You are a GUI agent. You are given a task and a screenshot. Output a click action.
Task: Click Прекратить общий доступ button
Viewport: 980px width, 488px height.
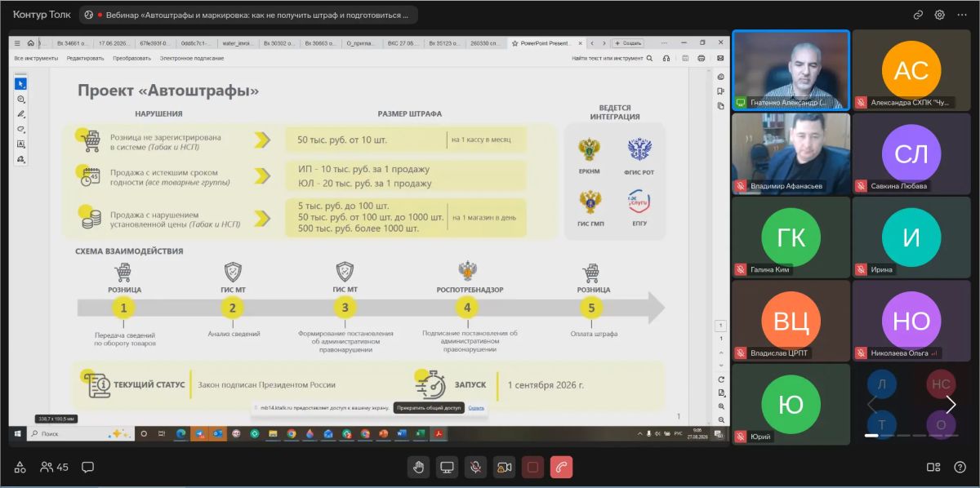429,407
